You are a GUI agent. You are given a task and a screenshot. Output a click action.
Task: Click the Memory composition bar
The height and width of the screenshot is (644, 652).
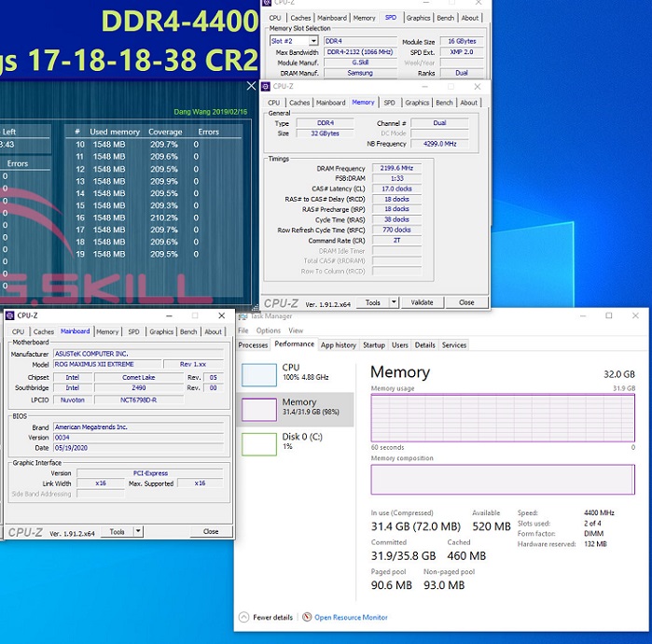[503, 479]
